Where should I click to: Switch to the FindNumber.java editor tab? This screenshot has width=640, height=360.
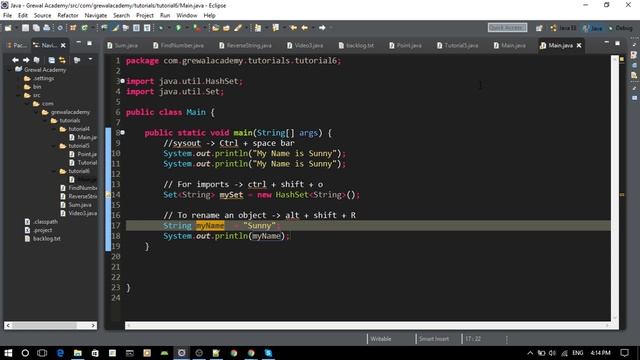coord(178,45)
